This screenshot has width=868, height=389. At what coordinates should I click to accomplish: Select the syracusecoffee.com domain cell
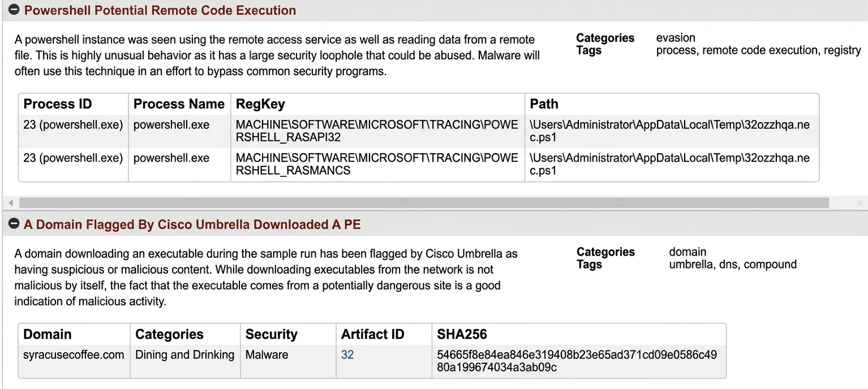[74, 355]
